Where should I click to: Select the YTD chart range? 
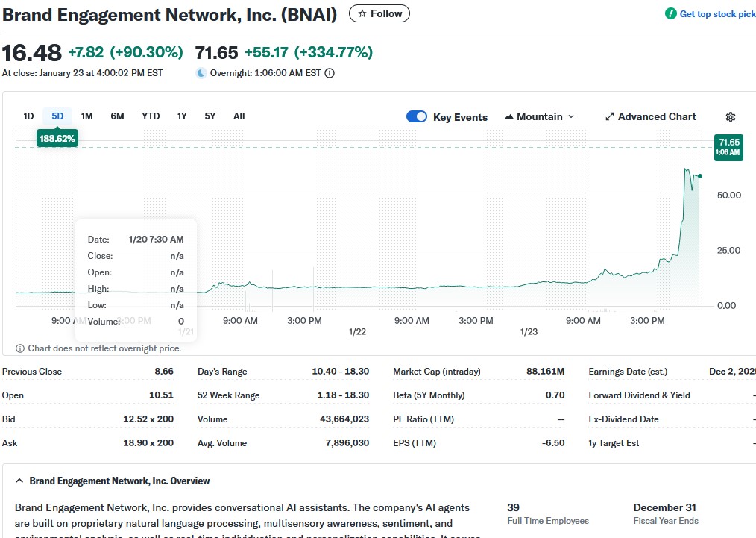[151, 116]
